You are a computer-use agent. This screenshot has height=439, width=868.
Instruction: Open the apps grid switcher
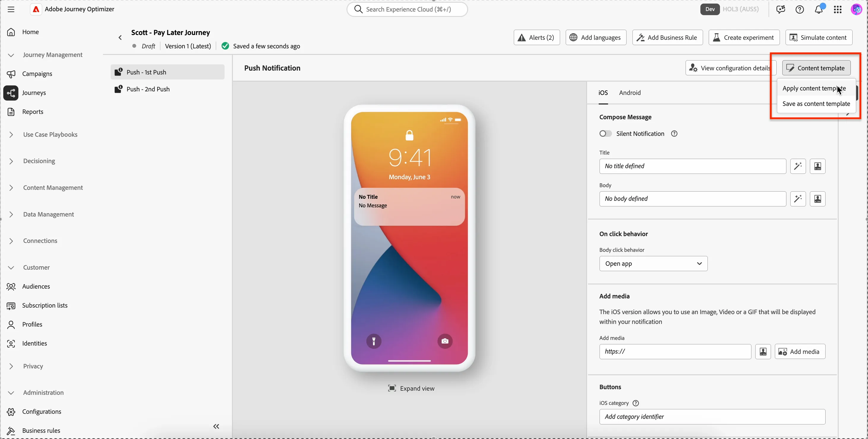[838, 9]
